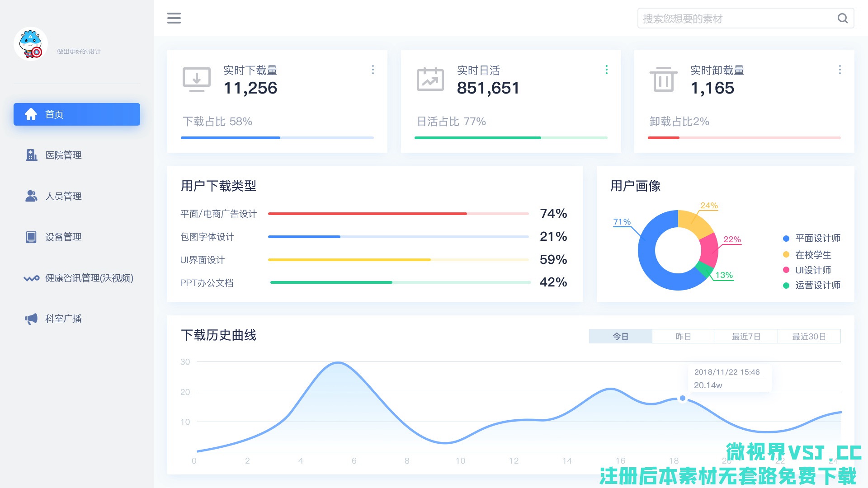Toggle the hamburger sidebar menu

coord(174,18)
